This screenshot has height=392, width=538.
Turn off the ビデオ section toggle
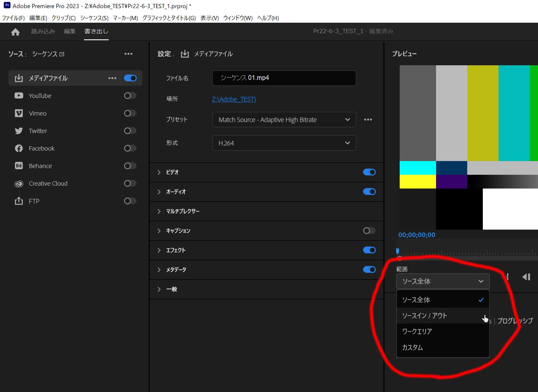tap(369, 172)
